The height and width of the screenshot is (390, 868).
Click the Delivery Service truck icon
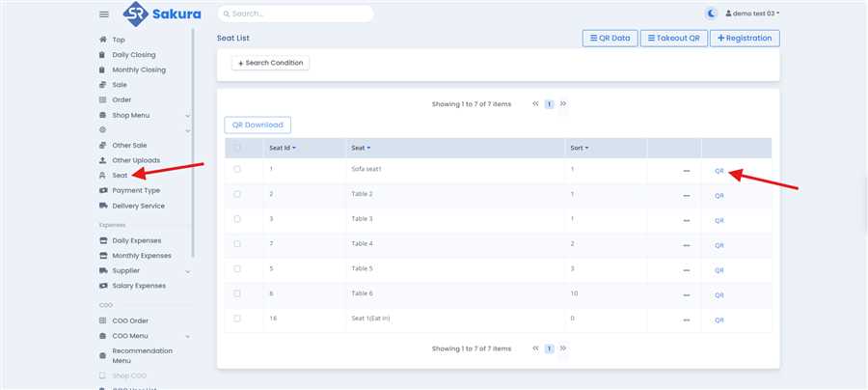pos(102,206)
